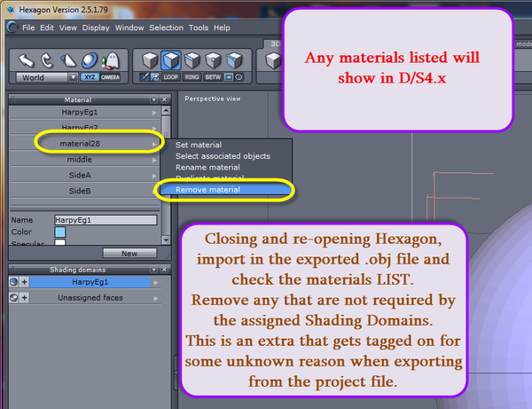This screenshot has width=532, height=409.
Task: Click plus icon next to Unassigned faces
Action: coord(25,298)
